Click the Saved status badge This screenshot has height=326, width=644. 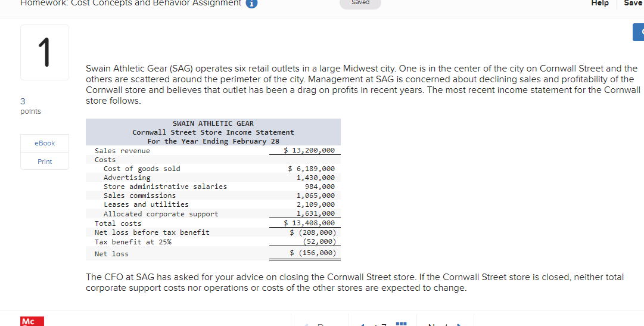pos(360,3)
